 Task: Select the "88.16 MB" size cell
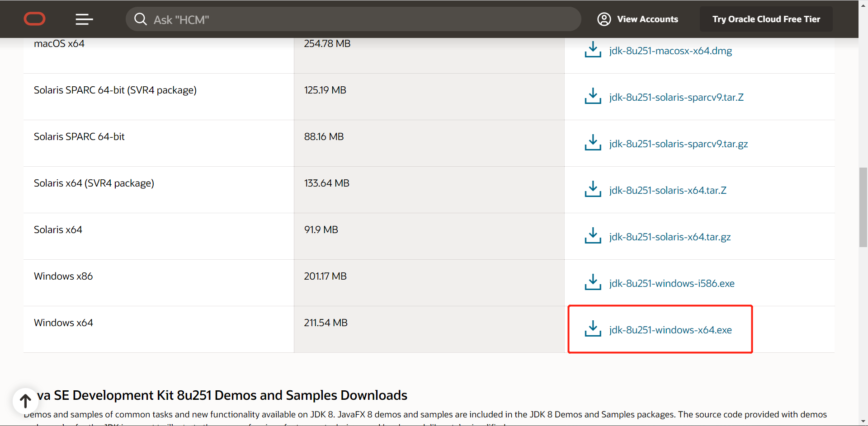coord(324,136)
